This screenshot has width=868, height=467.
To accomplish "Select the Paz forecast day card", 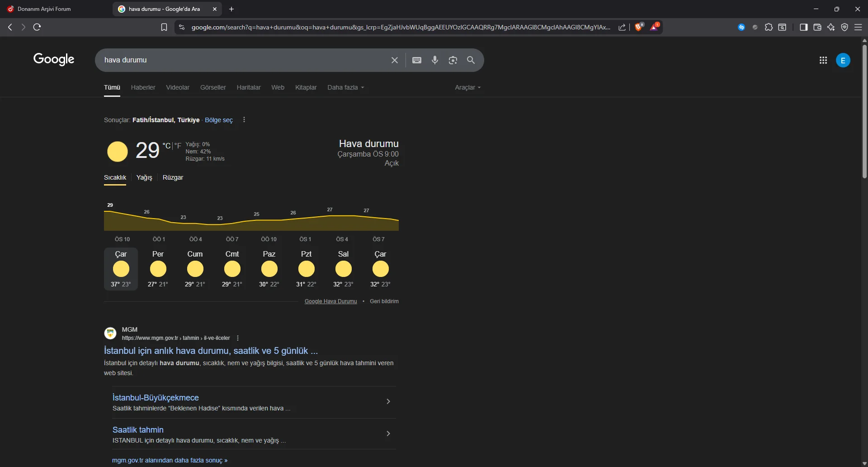I will pyautogui.click(x=269, y=269).
